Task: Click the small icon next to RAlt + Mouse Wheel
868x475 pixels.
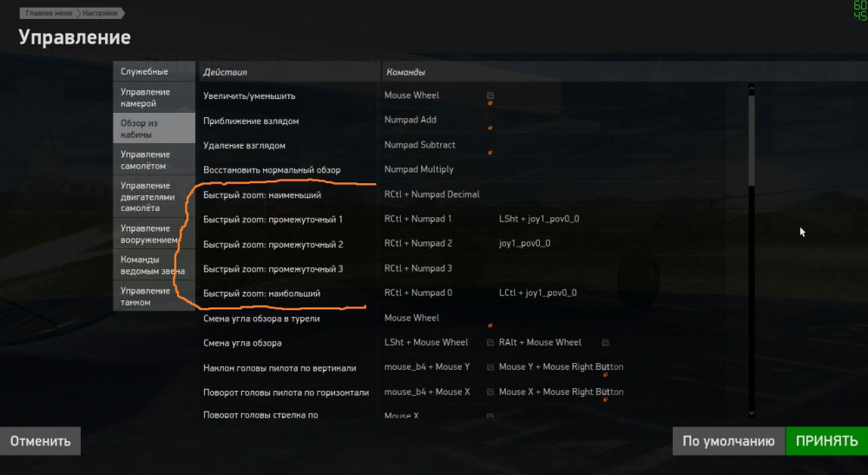Action: pos(606,343)
